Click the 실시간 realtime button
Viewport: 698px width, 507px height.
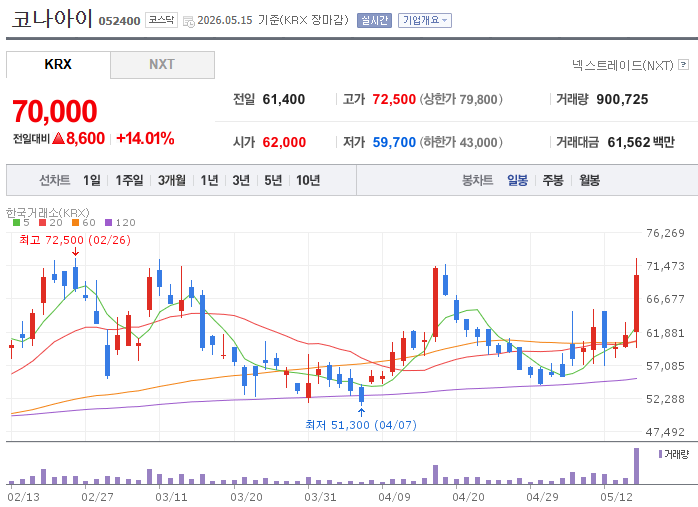click(x=374, y=20)
